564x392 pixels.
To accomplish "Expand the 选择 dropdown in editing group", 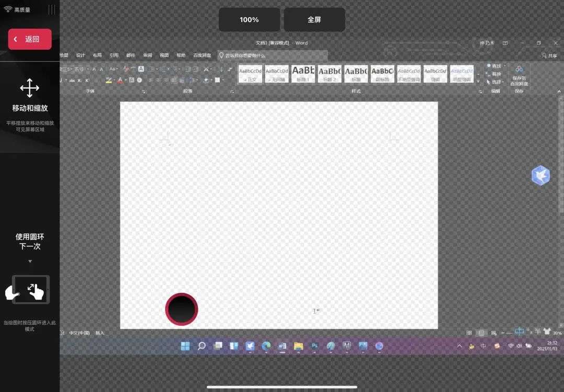I will pyautogui.click(x=504, y=82).
